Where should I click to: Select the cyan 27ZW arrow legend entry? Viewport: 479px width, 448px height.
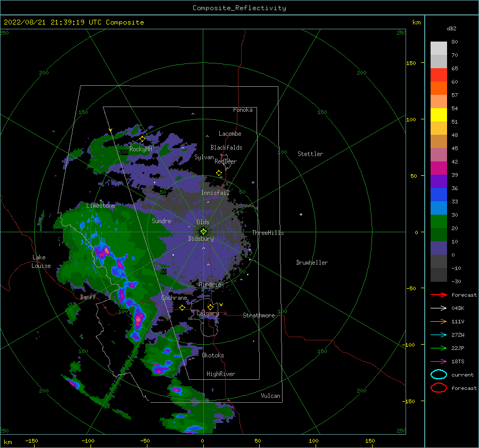tap(439, 335)
